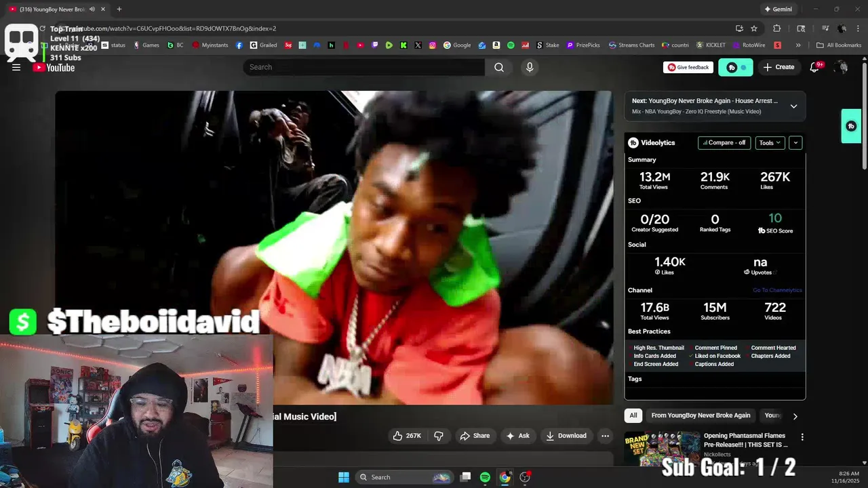
Task: Click the Give feedback button
Action: (x=688, y=67)
